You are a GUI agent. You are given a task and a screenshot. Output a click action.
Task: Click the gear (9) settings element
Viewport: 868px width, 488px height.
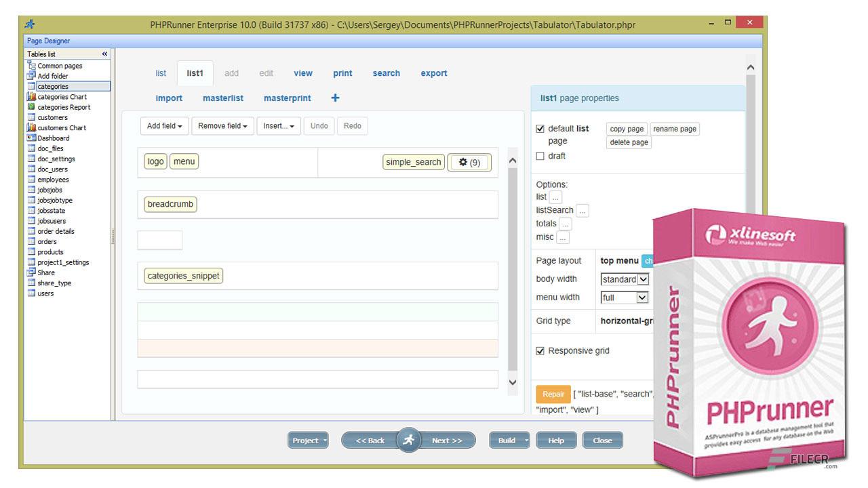click(x=469, y=163)
